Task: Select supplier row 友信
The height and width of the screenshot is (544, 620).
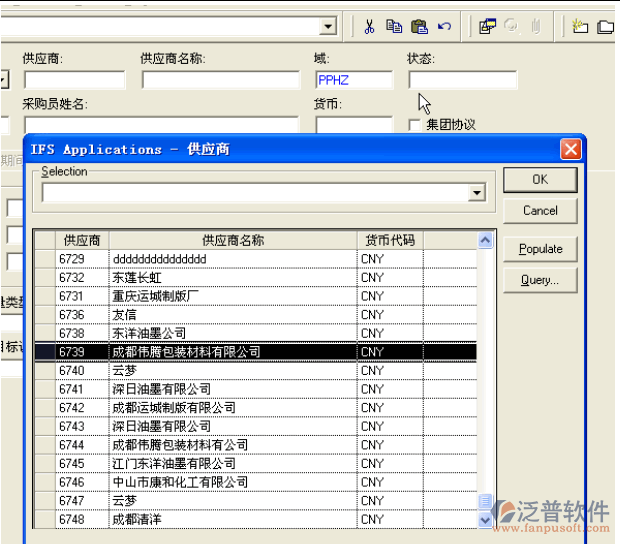Action: (255, 315)
